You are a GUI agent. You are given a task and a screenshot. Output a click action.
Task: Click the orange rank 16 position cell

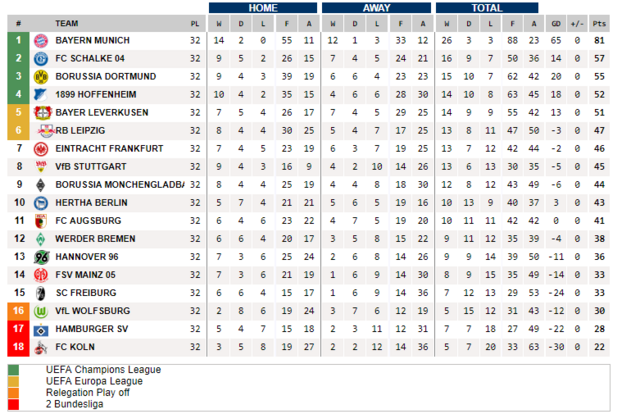tap(18, 311)
